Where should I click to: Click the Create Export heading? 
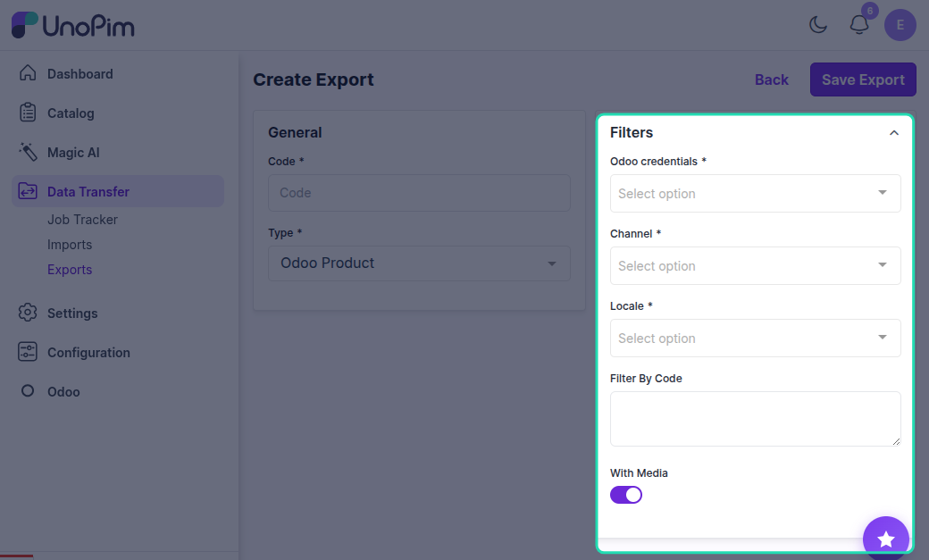(314, 79)
